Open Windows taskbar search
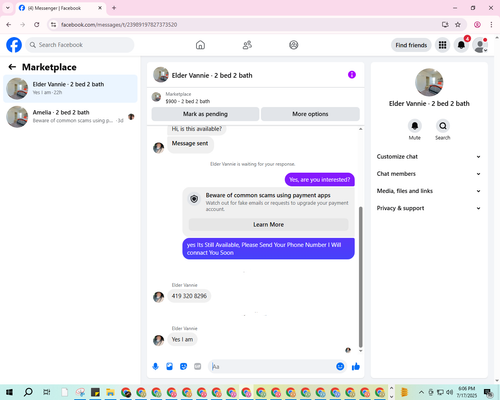Viewport: 500px width, 400px height. [x=28, y=392]
